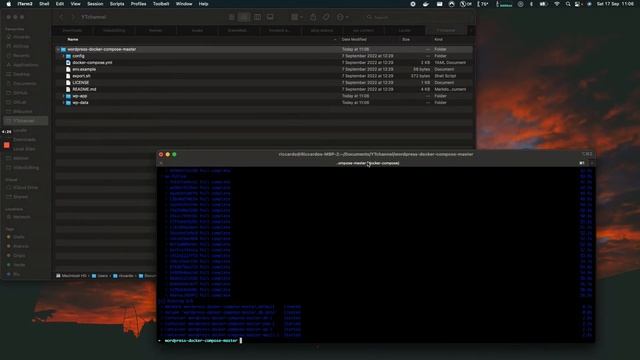Select the docker-compose tab in iTerm2
640x360 pixels.
tap(368, 163)
